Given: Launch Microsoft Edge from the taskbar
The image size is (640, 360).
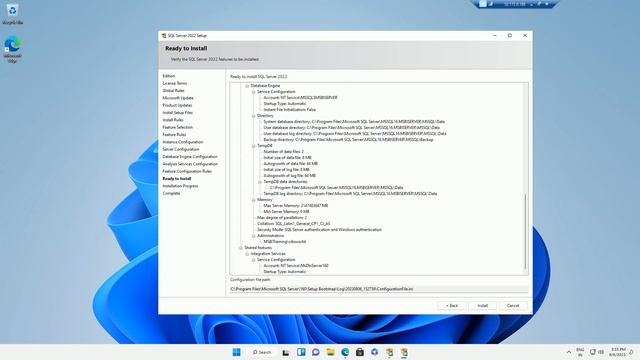Looking at the screenshot, I should [x=345, y=352].
